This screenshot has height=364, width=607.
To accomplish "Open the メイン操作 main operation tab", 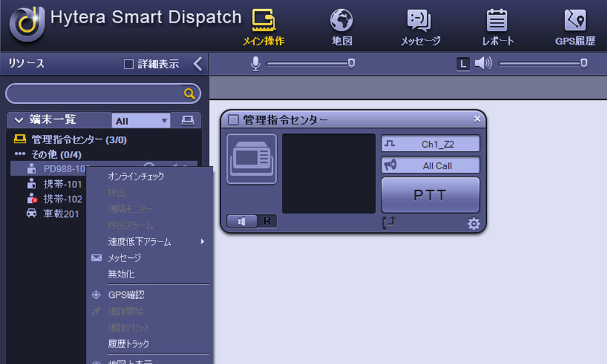I will (x=263, y=27).
